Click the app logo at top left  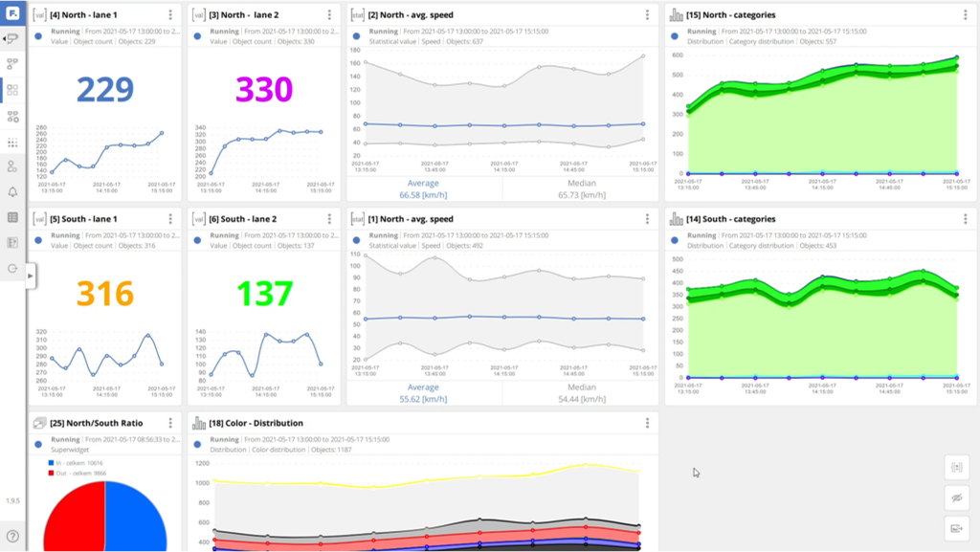12,13
